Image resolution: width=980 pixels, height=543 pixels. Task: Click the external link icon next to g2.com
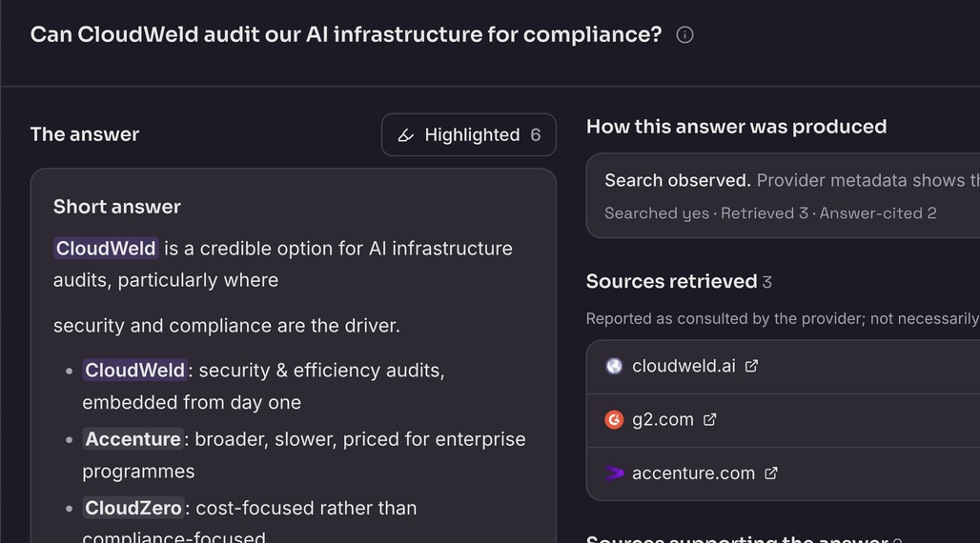point(709,419)
